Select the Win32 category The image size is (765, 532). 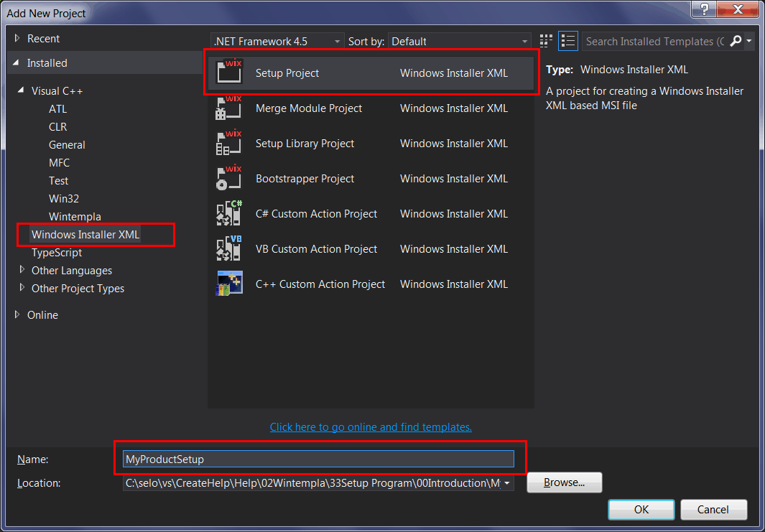tap(63, 199)
